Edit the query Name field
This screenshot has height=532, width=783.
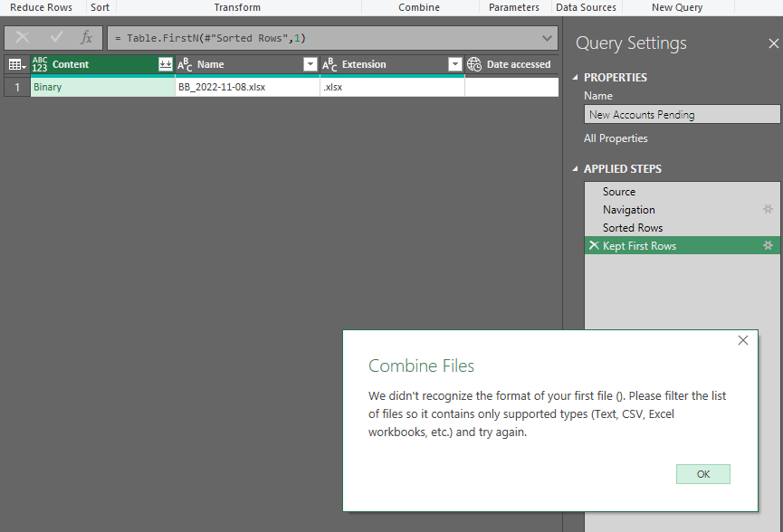click(682, 114)
